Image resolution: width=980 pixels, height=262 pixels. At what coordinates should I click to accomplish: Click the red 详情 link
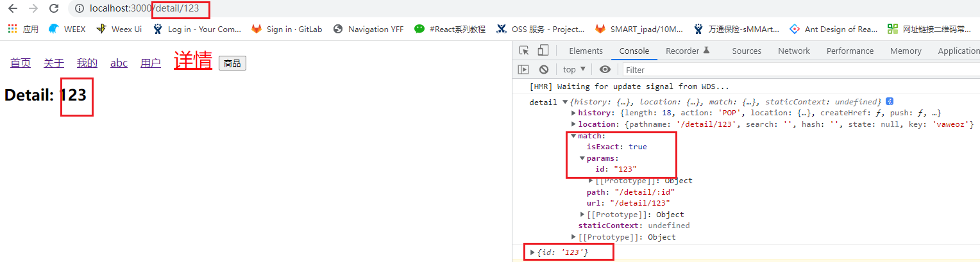click(x=193, y=60)
